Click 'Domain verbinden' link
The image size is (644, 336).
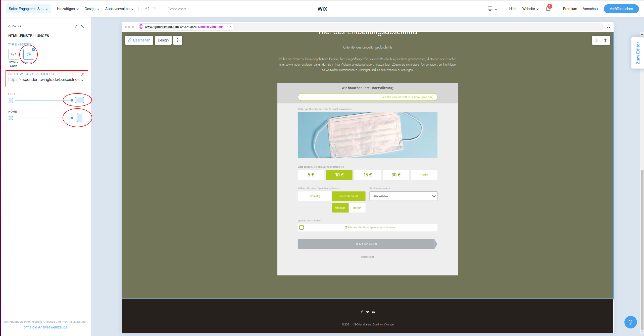pyautogui.click(x=211, y=27)
